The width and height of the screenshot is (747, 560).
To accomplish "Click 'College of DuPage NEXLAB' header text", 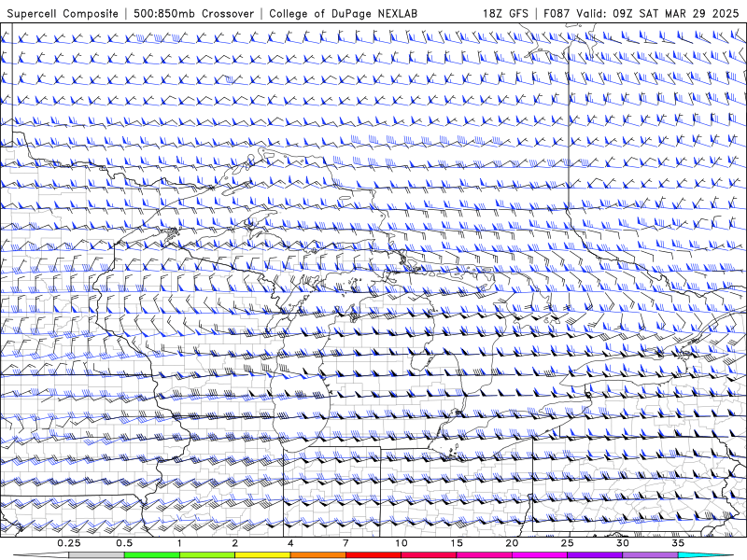I will click(x=343, y=13).
